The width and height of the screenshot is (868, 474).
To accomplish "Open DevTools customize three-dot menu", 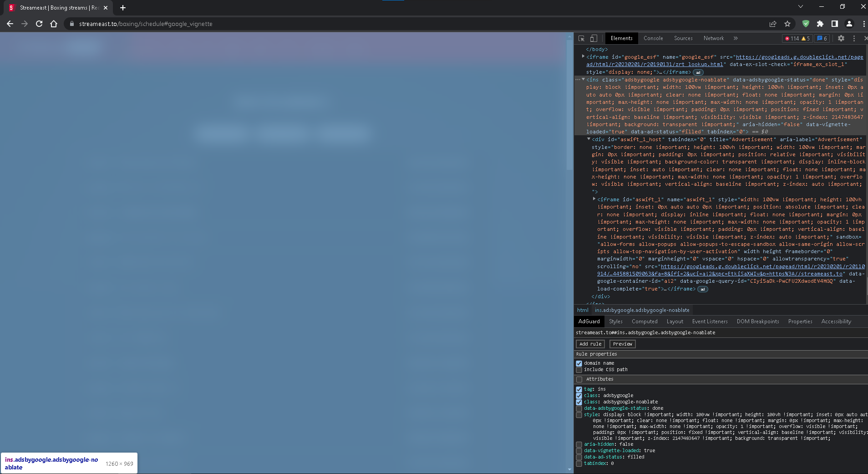I will (854, 38).
